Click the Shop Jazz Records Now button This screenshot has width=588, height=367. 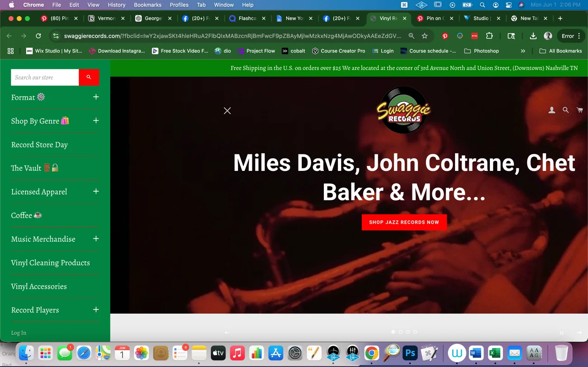pyautogui.click(x=404, y=222)
